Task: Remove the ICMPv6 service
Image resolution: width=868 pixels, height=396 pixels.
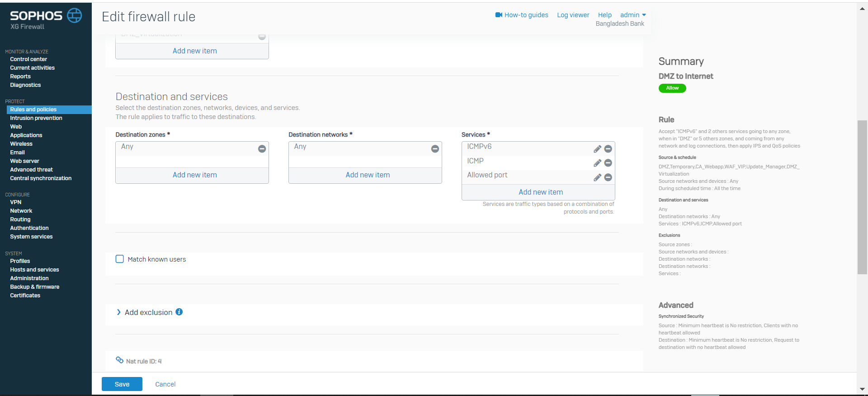Action: click(608, 149)
